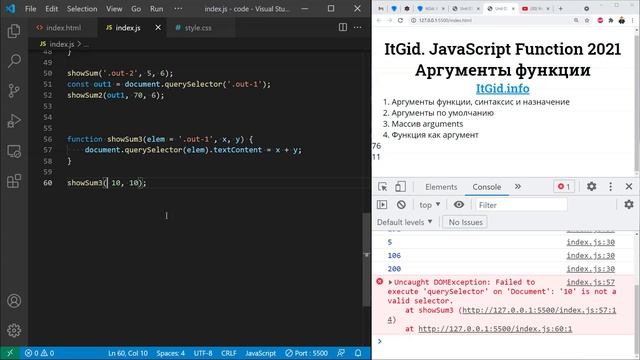Change encoding via UTF-8 status item
Screen dimensions: 640x360
203,353
